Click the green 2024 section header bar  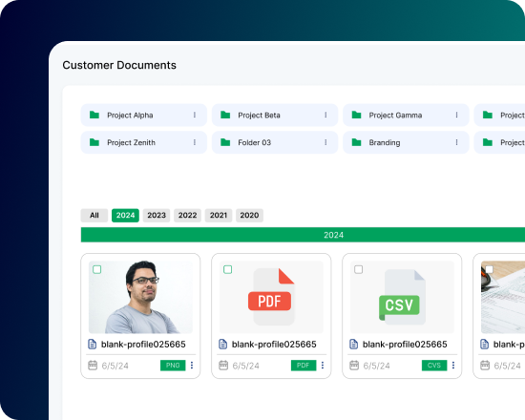pos(303,235)
